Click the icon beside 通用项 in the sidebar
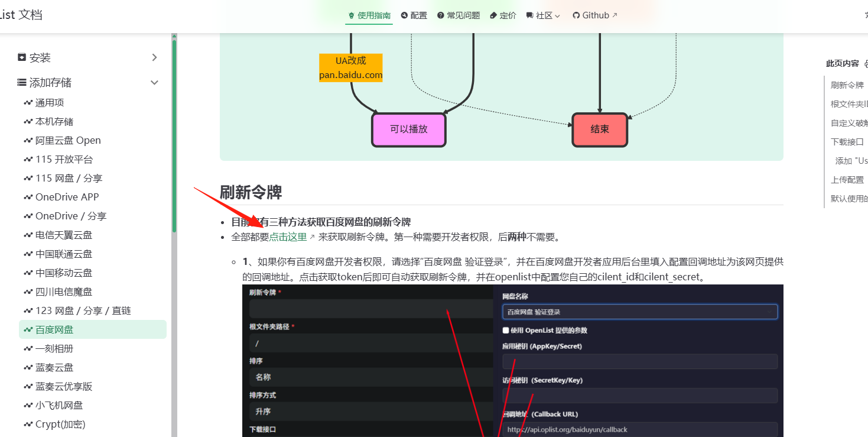The image size is (868, 437). tap(28, 103)
